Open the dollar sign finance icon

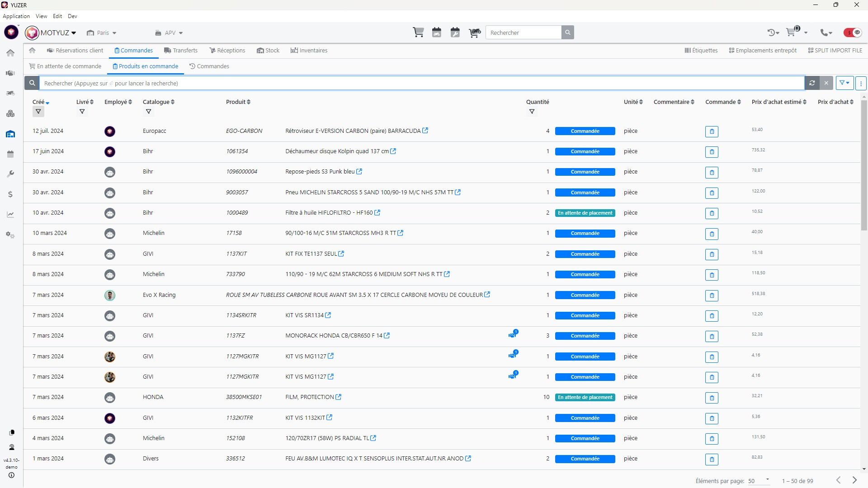point(10,195)
